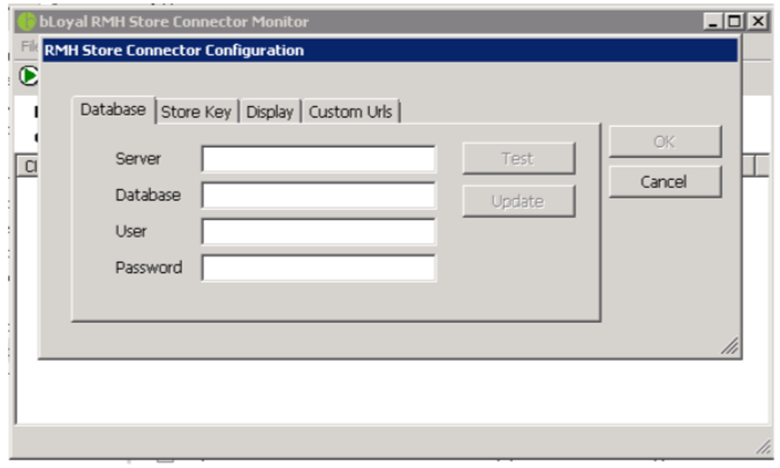This screenshot has height=468, width=780.
Task: Click the Server input field
Action: coord(318,159)
